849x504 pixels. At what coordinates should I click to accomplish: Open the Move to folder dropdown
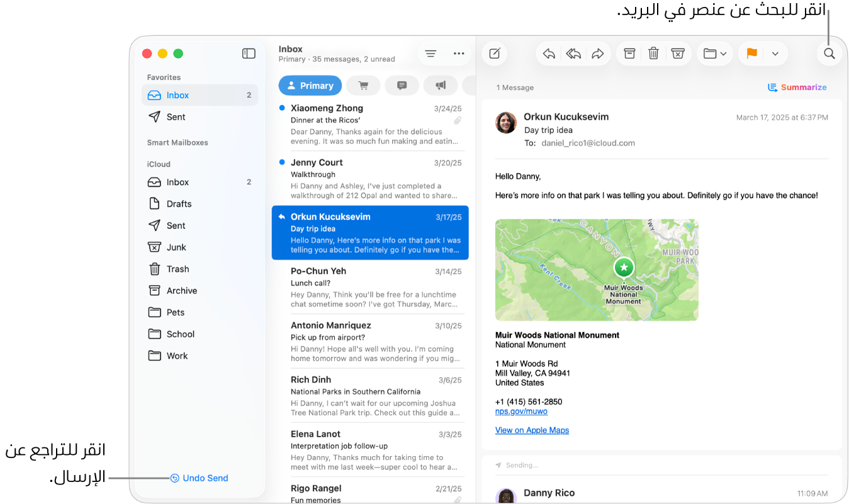coord(715,54)
